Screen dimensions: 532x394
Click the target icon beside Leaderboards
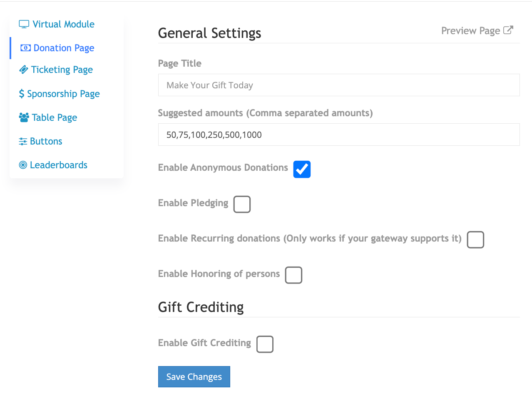pos(23,165)
